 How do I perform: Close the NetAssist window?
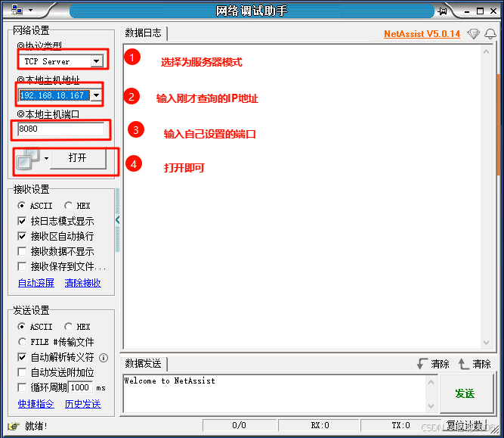click(493, 11)
